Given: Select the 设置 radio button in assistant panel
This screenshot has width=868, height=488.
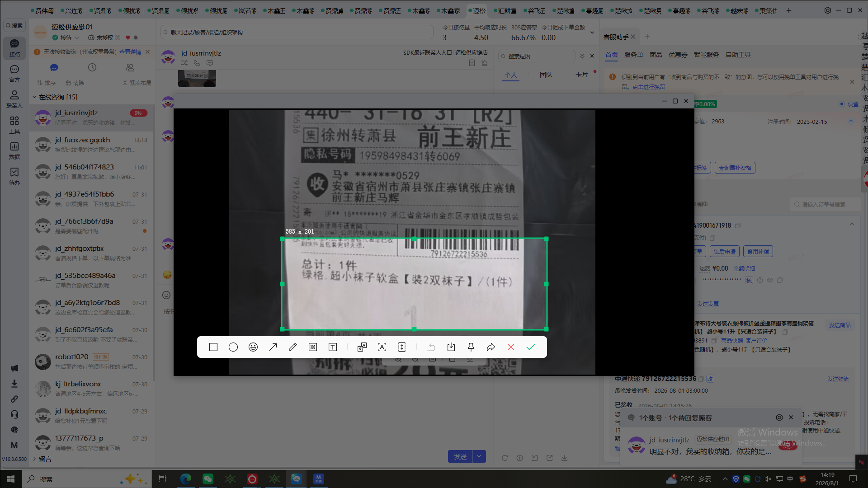Looking at the screenshot, I should click(x=842, y=104).
